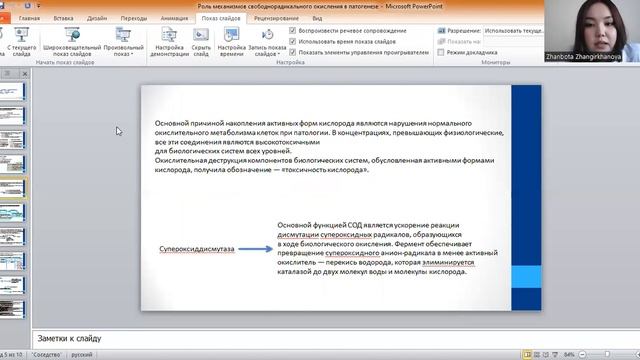Click the Заметки к слайду notes field

coord(336,338)
